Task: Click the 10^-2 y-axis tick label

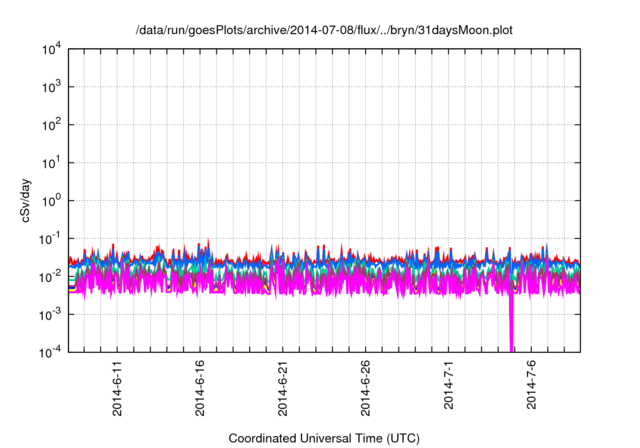Action: click(54, 276)
